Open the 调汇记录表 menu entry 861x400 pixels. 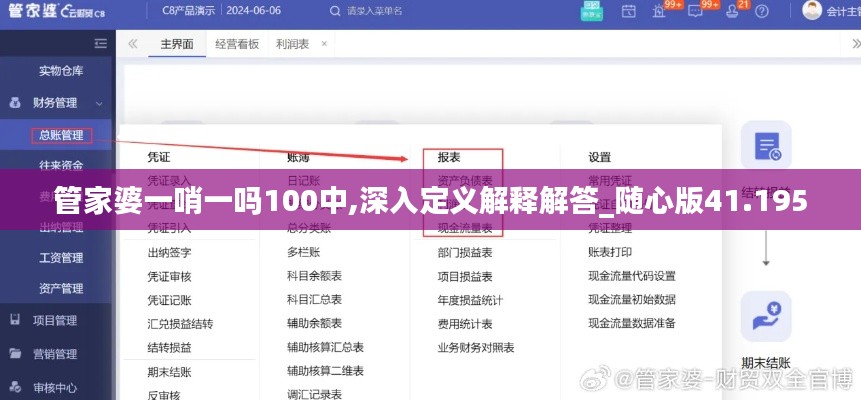pos(314,394)
